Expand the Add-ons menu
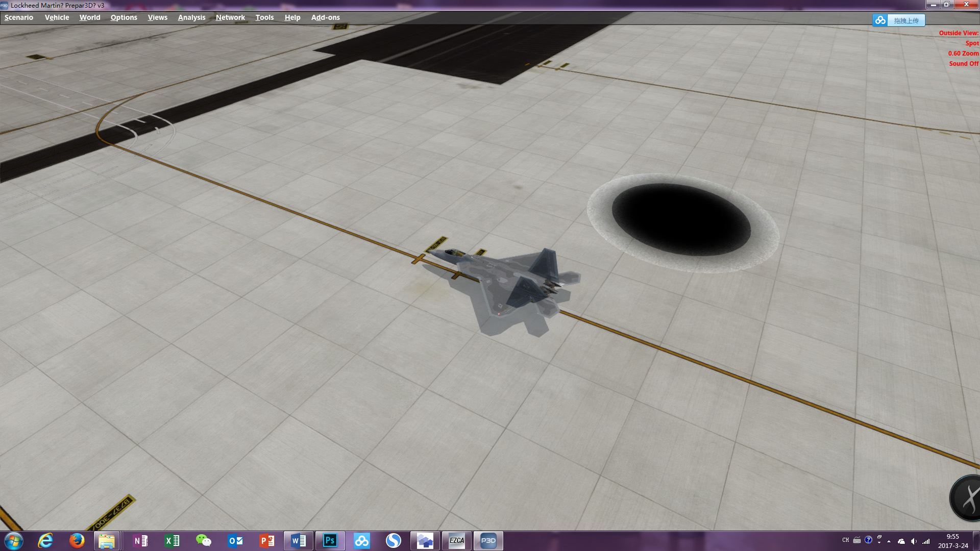The width and height of the screenshot is (980, 551). 326,17
